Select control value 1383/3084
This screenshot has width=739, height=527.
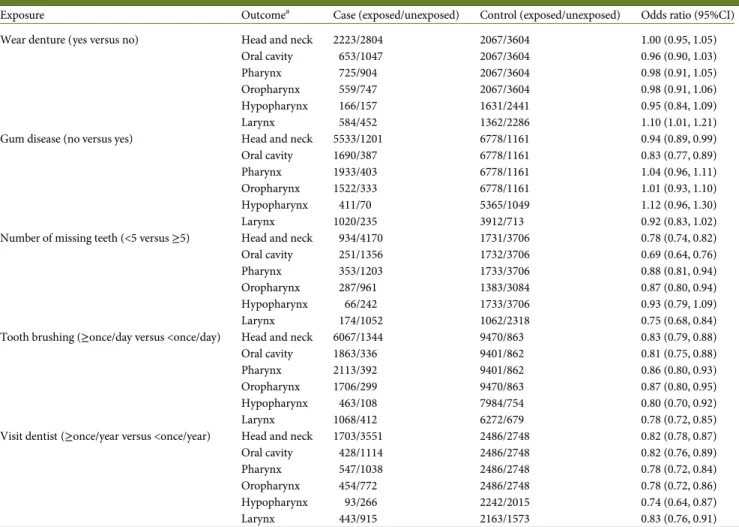pos(505,288)
